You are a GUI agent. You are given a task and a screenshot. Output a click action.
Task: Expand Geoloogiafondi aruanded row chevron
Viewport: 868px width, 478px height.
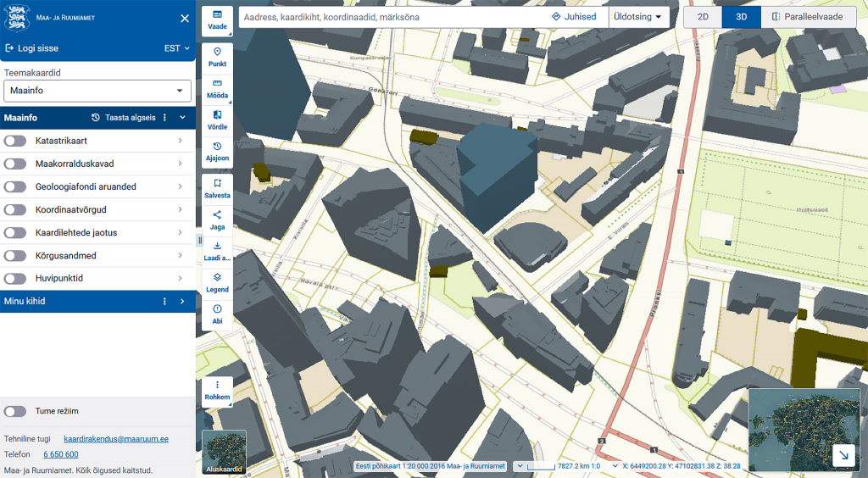180,187
